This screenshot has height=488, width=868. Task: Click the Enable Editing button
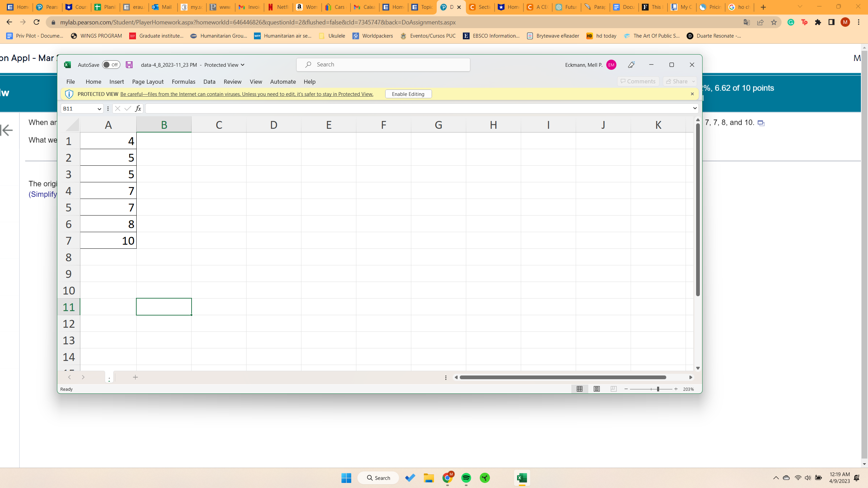click(408, 94)
